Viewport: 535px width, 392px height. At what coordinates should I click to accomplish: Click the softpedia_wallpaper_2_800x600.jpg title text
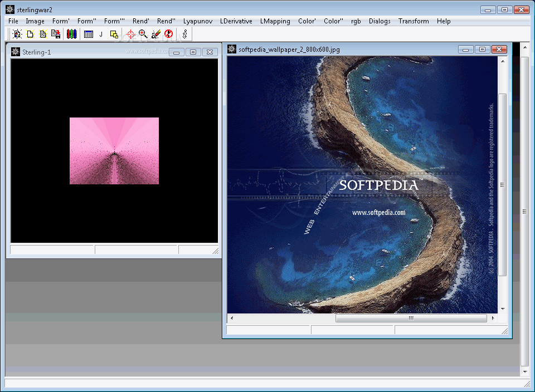coord(289,50)
